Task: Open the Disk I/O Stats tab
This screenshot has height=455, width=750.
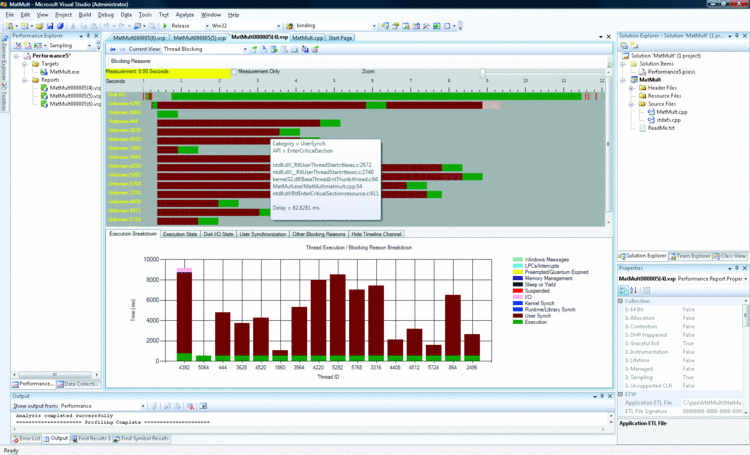Action: (x=218, y=234)
